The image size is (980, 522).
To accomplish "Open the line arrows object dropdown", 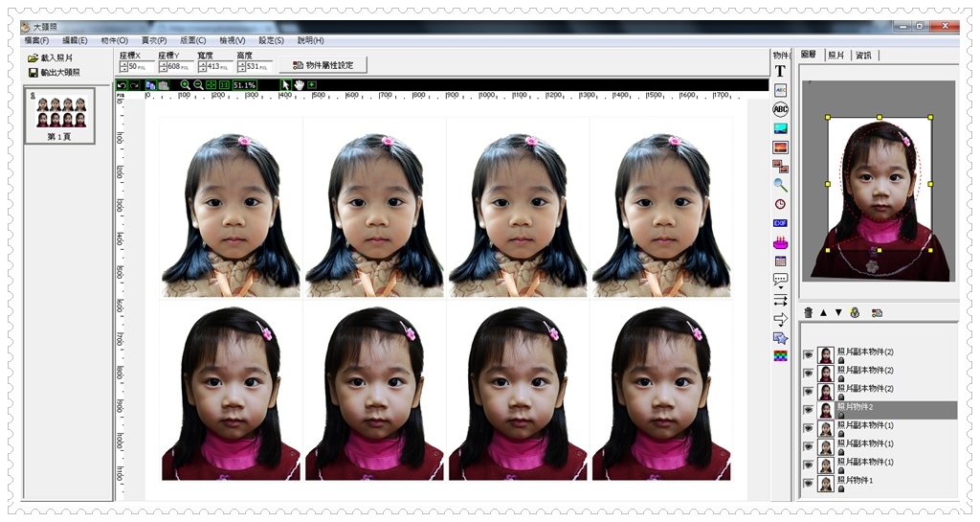I will click(x=781, y=300).
